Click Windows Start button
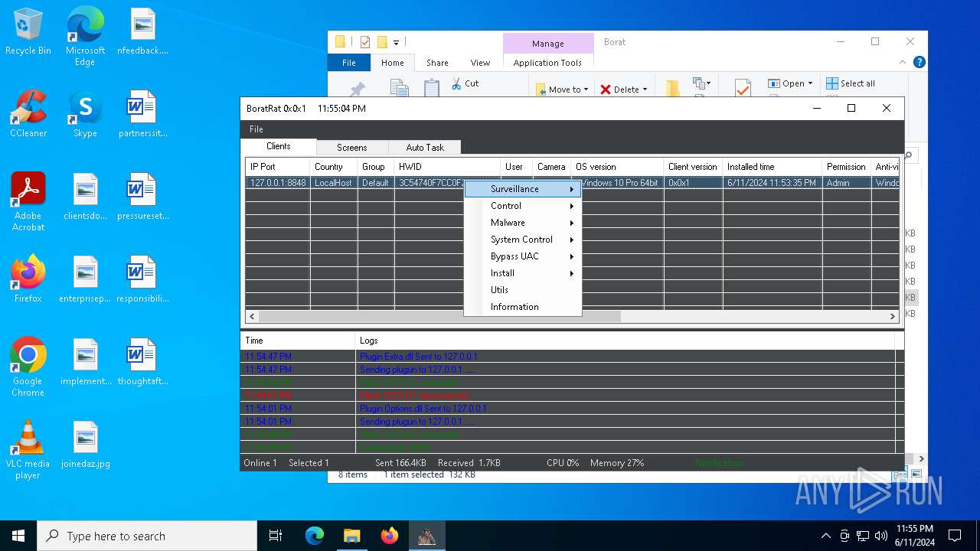The image size is (980, 551). click(18, 536)
